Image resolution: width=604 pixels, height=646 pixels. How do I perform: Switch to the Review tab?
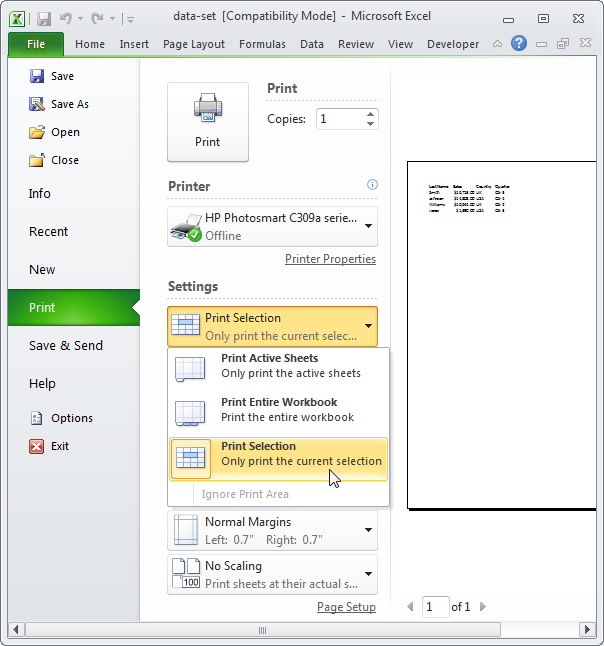click(x=356, y=44)
